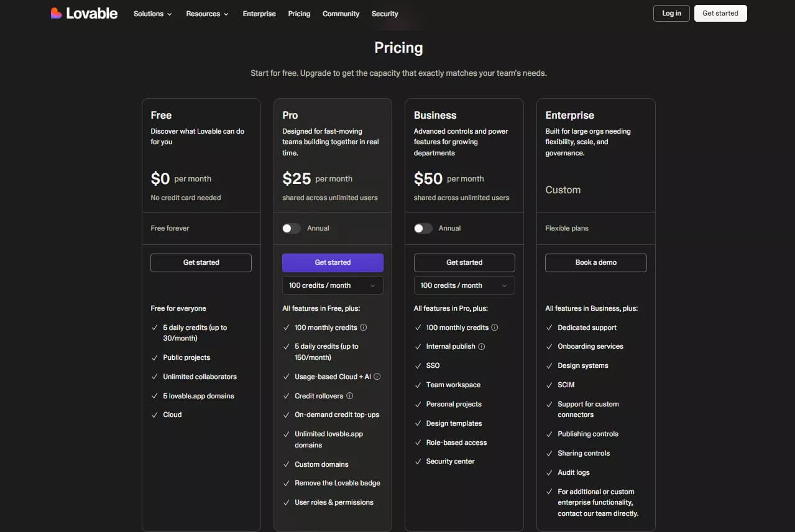Click the Log in button
Viewport: 795px width, 532px height.
tap(671, 13)
